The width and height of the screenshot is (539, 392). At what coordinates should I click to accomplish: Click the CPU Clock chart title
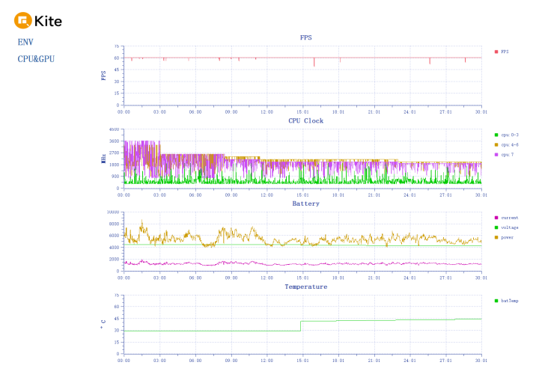[x=306, y=121]
